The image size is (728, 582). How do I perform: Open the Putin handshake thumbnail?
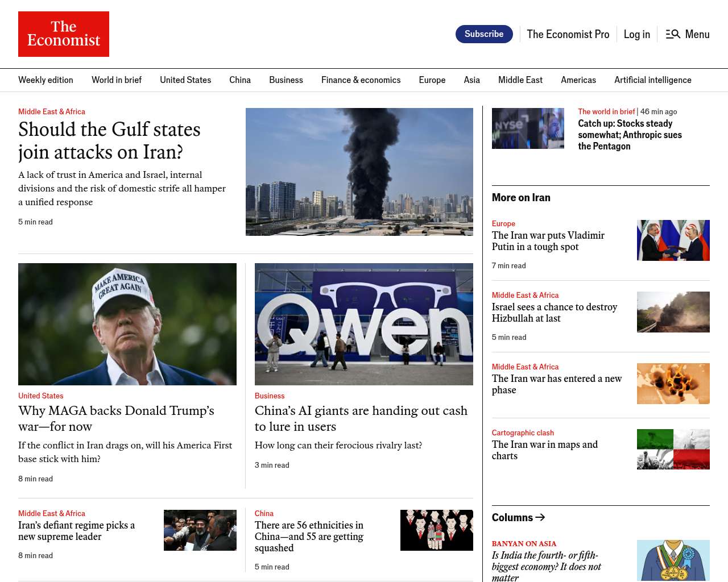click(673, 240)
